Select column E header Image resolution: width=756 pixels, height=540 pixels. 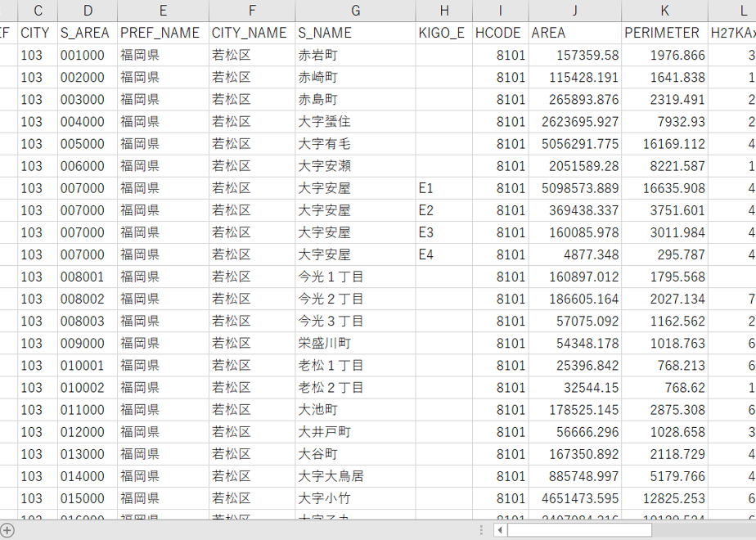click(163, 11)
